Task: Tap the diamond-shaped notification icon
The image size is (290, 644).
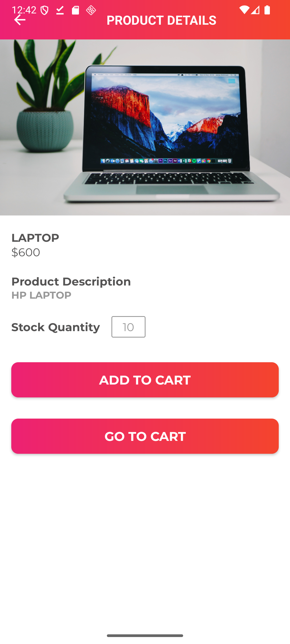Action: tap(91, 10)
